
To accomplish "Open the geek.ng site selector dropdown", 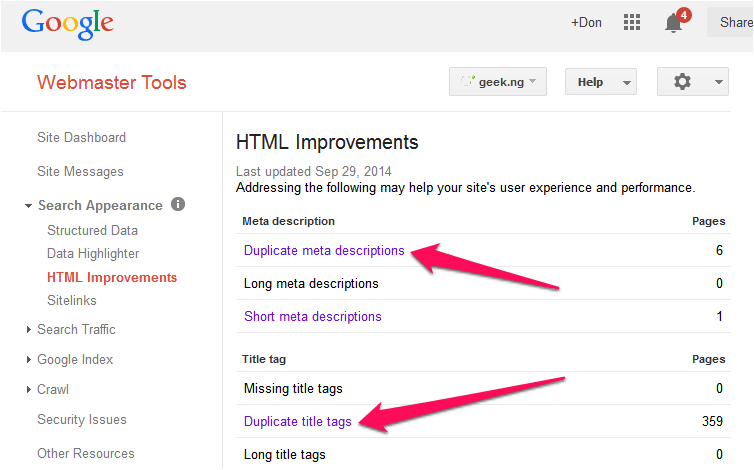I will (x=498, y=82).
